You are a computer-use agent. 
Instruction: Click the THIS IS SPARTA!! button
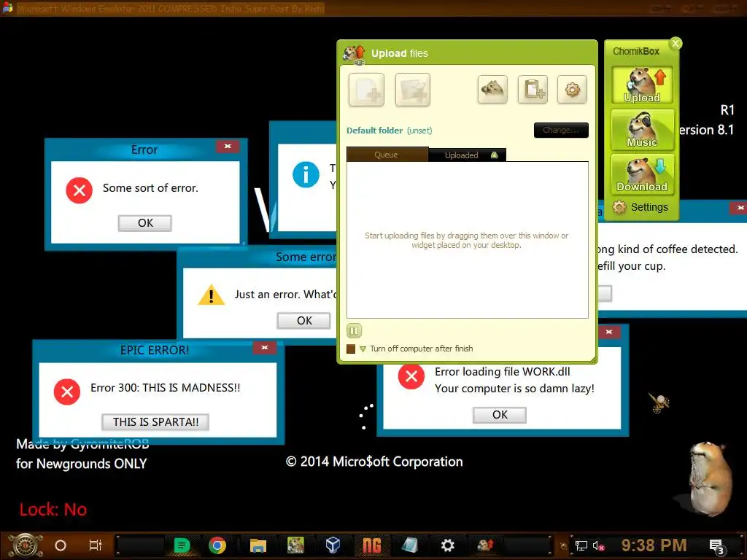point(155,422)
